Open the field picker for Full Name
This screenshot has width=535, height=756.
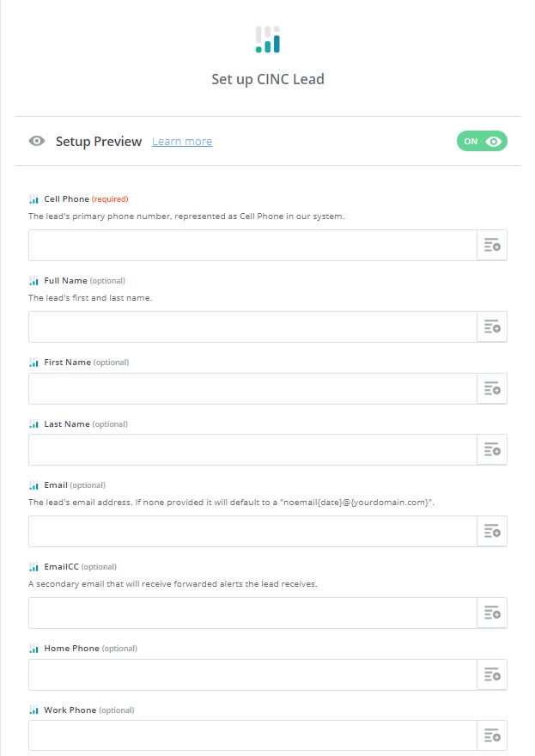[492, 326]
